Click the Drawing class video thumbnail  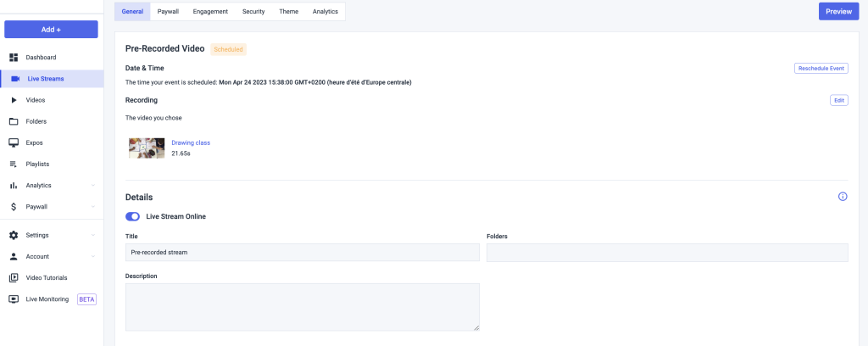pyautogui.click(x=147, y=148)
